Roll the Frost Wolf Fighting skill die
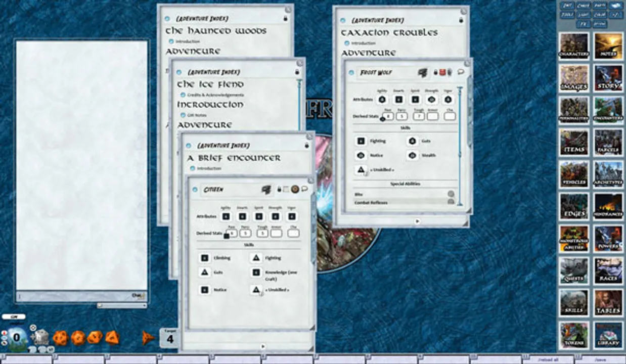 (x=361, y=141)
